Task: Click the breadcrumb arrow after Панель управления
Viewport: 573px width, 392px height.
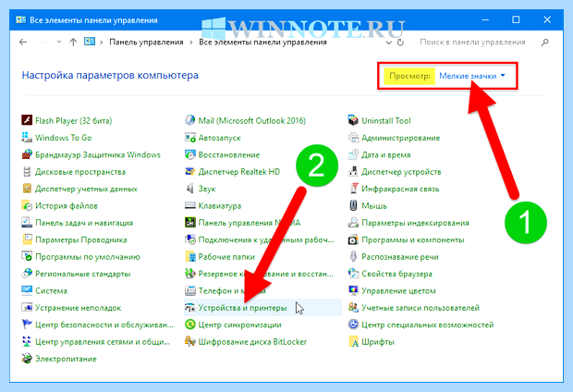Action: pos(191,43)
